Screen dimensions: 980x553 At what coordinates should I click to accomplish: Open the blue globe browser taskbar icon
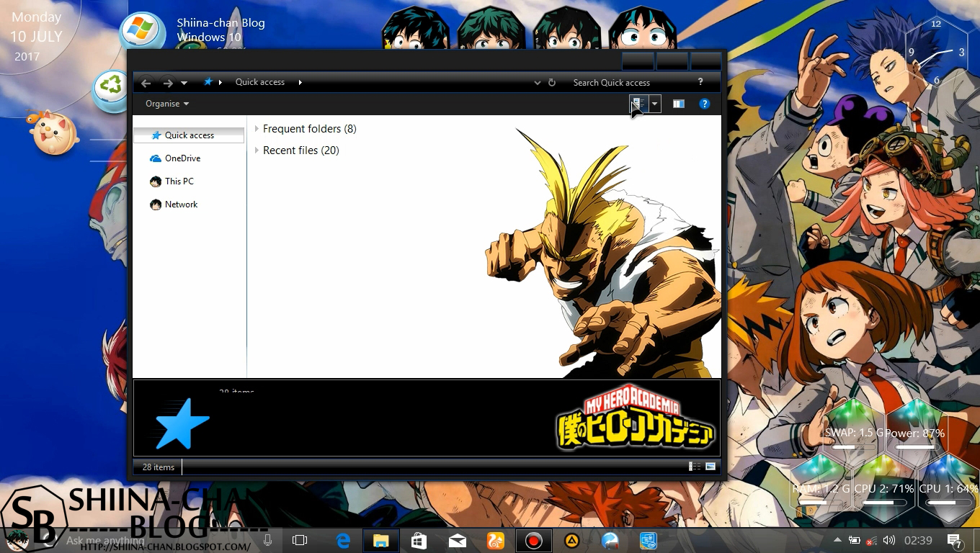pyautogui.click(x=610, y=540)
